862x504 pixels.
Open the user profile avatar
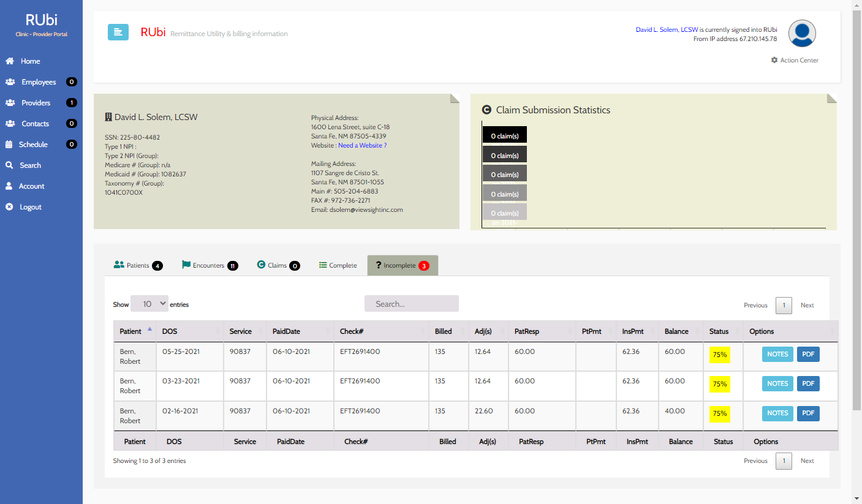(x=801, y=34)
